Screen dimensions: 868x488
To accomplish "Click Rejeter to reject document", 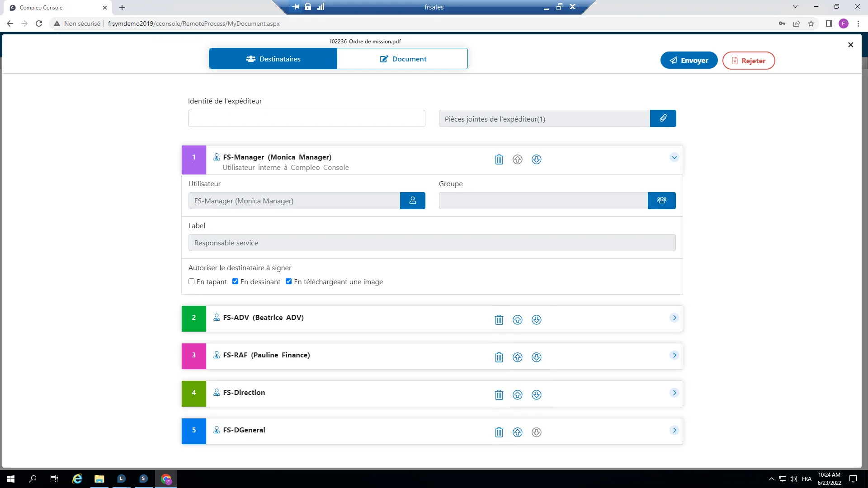I will (x=749, y=61).
